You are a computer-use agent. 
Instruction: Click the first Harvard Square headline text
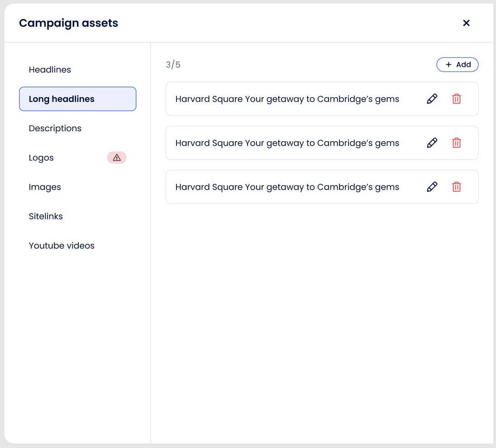pos(287,99)
